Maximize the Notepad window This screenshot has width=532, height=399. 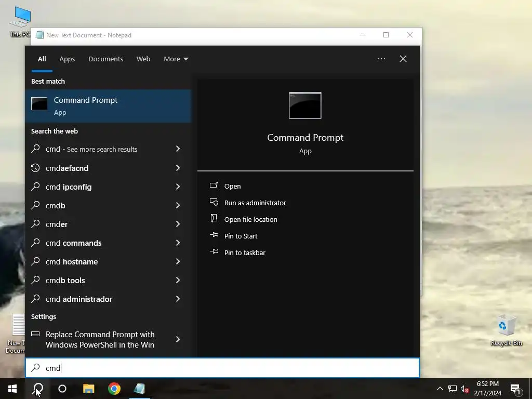click(x=386, y=35)
